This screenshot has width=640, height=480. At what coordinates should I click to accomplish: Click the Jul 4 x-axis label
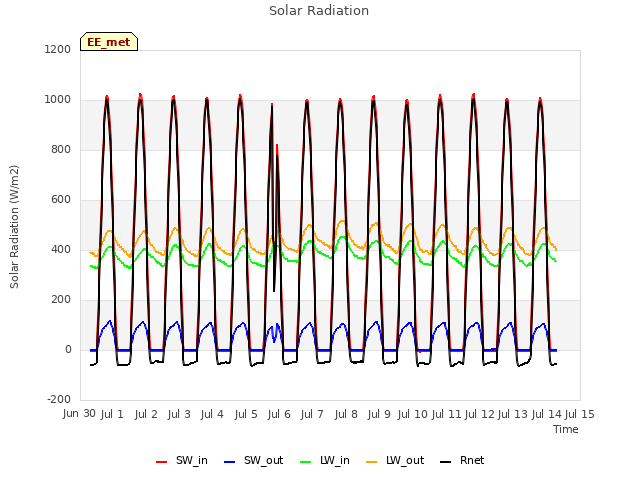[x=212, y=414]
